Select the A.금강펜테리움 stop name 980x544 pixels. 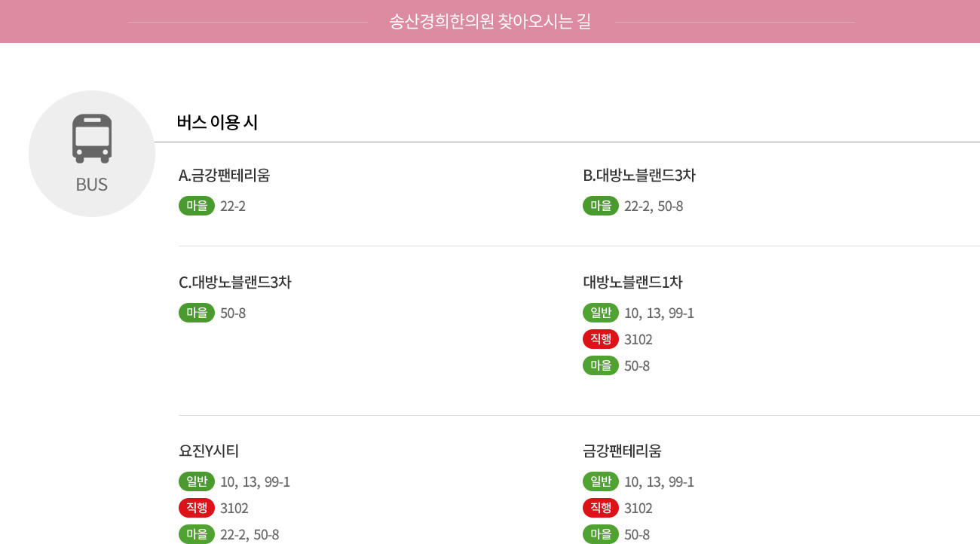[224, 176]
